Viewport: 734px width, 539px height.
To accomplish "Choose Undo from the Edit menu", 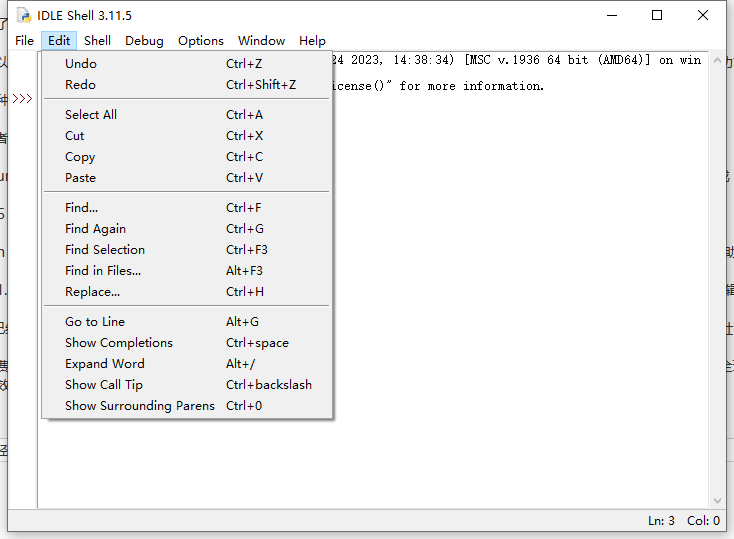I will tap(187, 64).
